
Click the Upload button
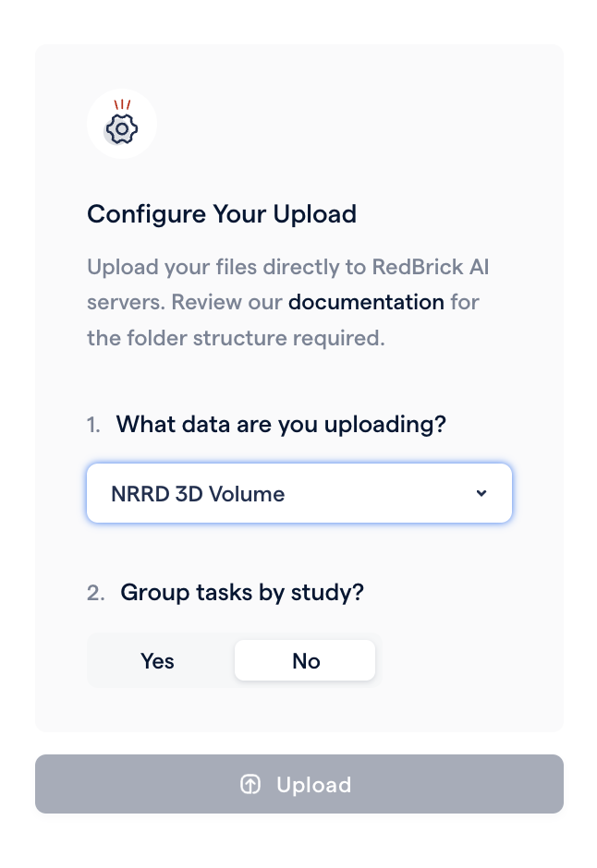click(x=299, y=784)
